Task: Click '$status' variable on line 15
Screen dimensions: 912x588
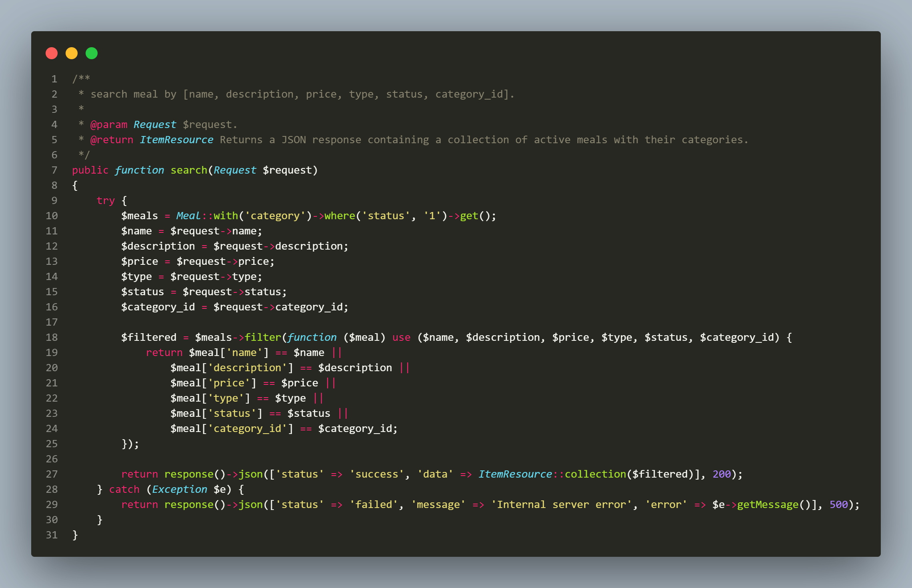Action: 143,292
